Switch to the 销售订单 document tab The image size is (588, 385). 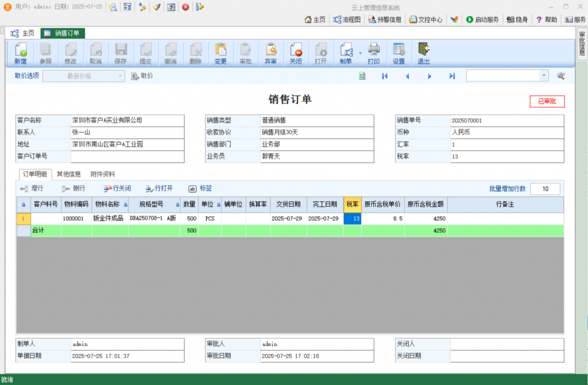tap(63, 33)
